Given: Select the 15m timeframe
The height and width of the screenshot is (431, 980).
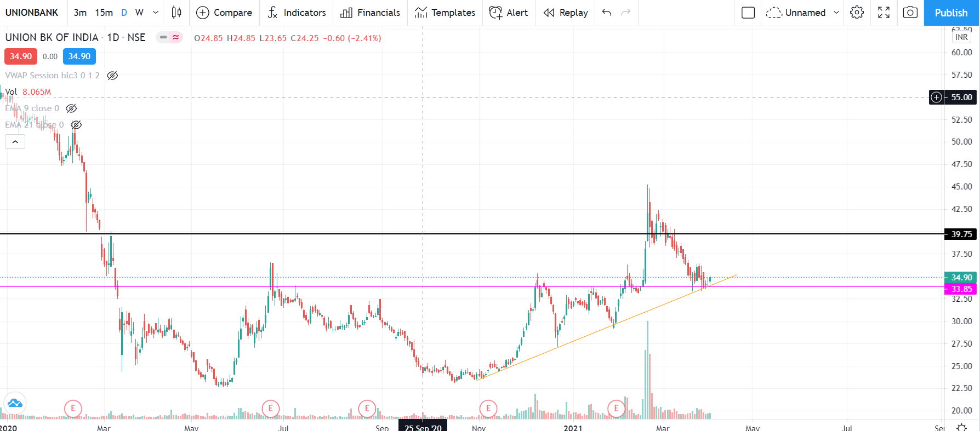Looking at the screenshot, I should pyautogui.click(x=104, y=13).
